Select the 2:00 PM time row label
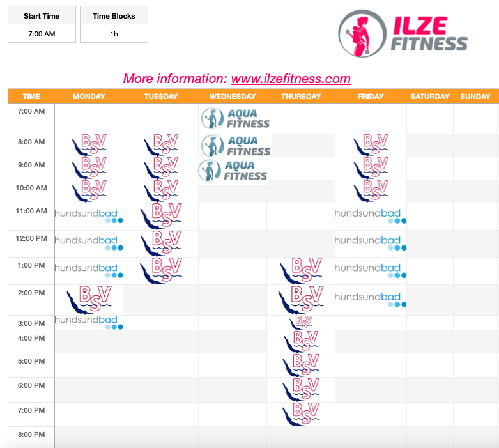This screenshot has width=499, height=448. pos(31,293)
